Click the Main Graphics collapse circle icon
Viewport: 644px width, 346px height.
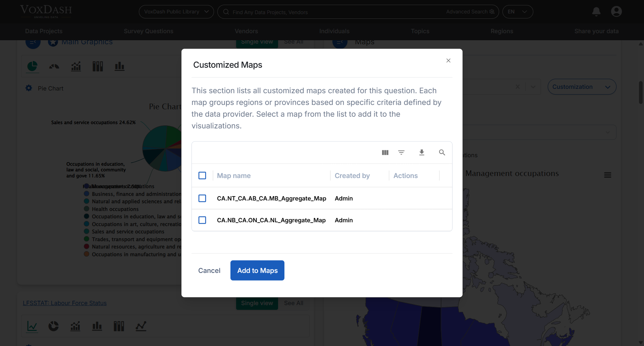point(33,44)
